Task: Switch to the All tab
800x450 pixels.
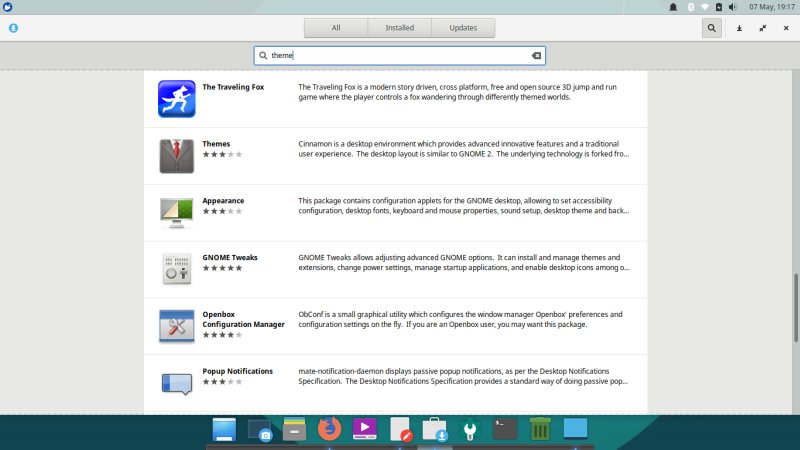Action: pyautogui.click(x=336, y=28)
